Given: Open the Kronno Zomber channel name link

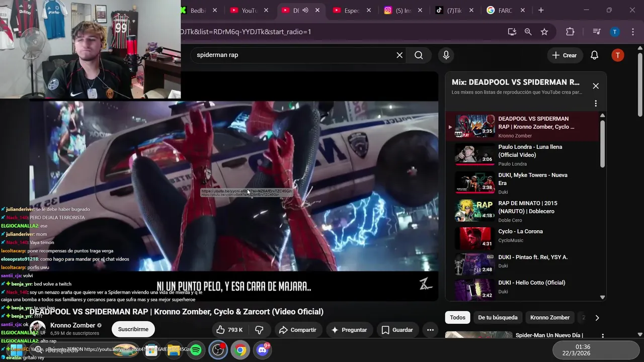Looking at the screenshot, I should point(72,325).
